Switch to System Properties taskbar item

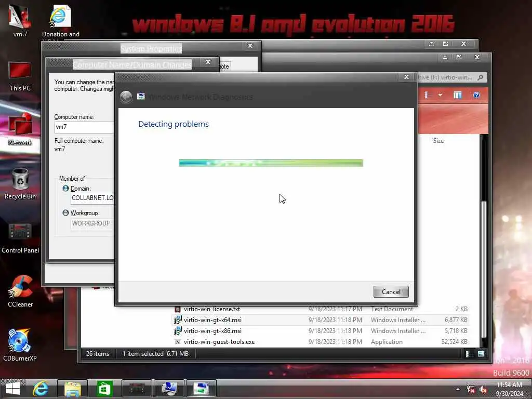169,389
